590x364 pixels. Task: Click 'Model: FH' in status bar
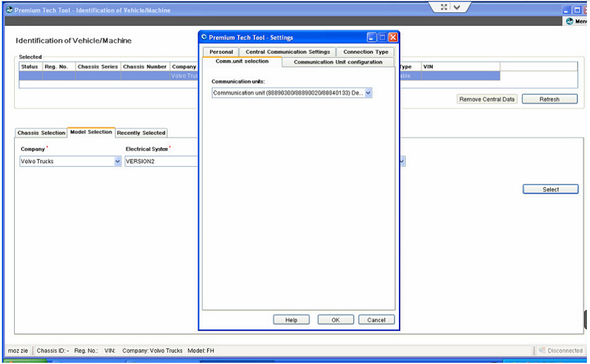coord(201,351)
